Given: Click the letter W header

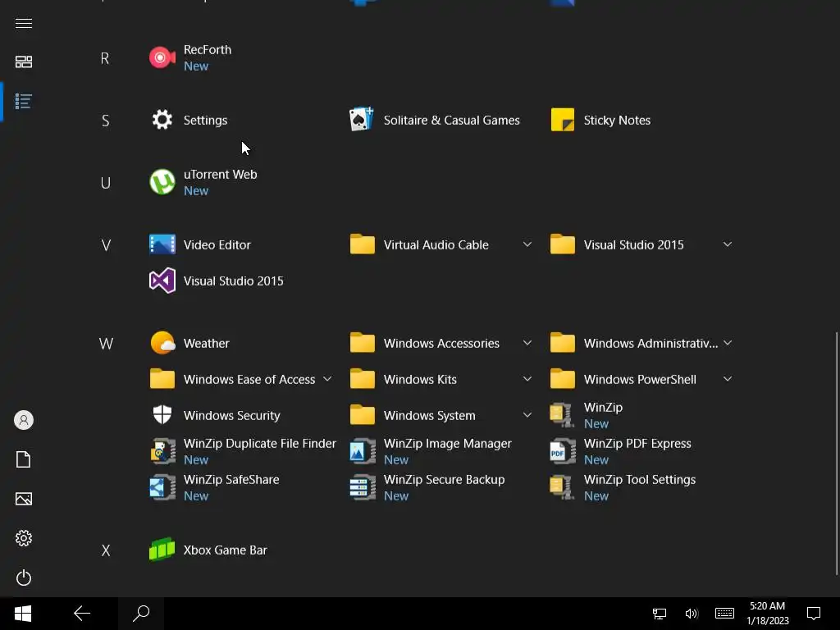Looking at the screenshot, I should [x=106, y=344].
